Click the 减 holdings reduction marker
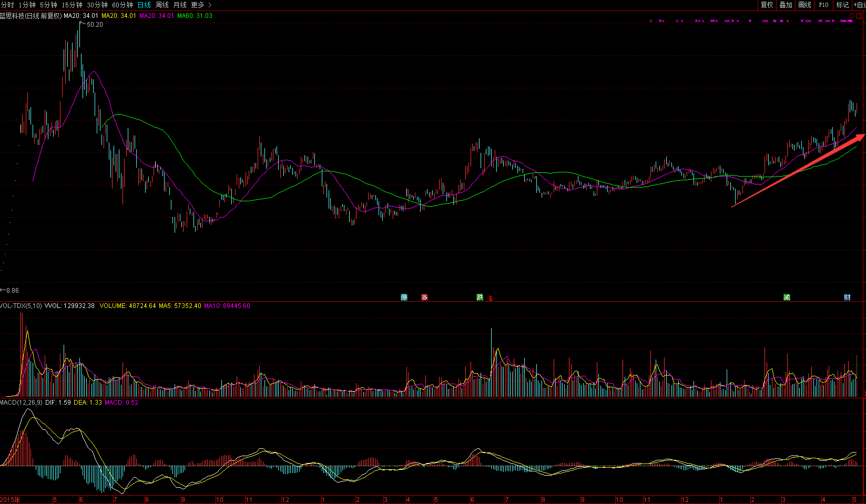The height and width of the screenshot is (504, 866). (x=787, y=297)
